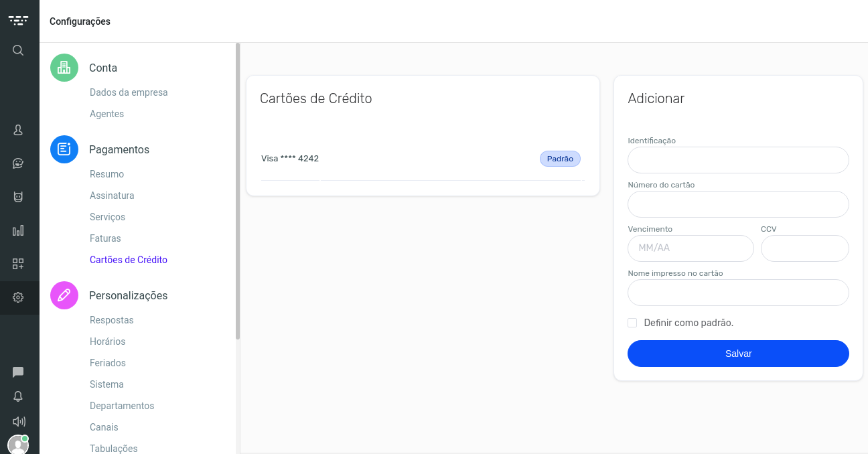Open the Feriados settings page

(x=108, y=363)
